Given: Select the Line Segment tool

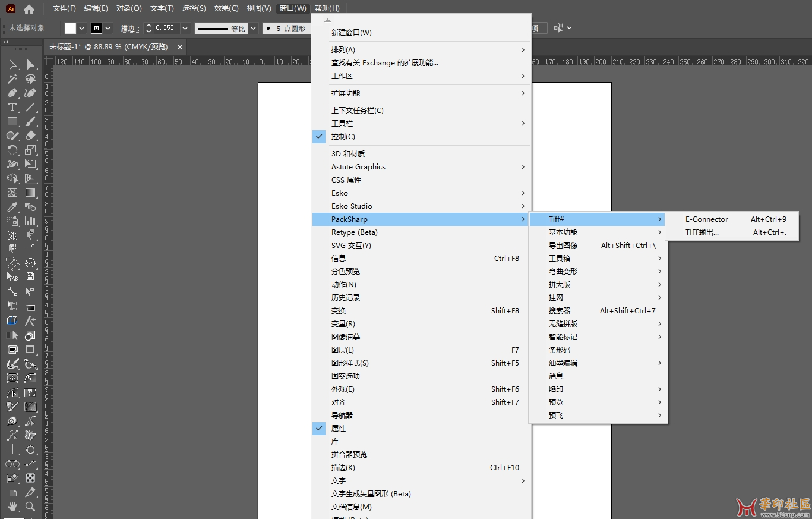Looking at the screenshot, I should [30, 107].
